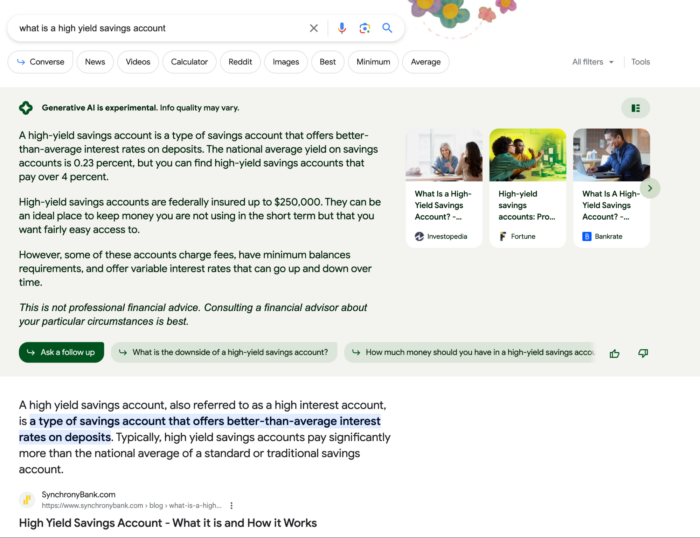700x538 pixels.
Task: Click the SynchronyBank.com site name
Action: tap(79, 494)
